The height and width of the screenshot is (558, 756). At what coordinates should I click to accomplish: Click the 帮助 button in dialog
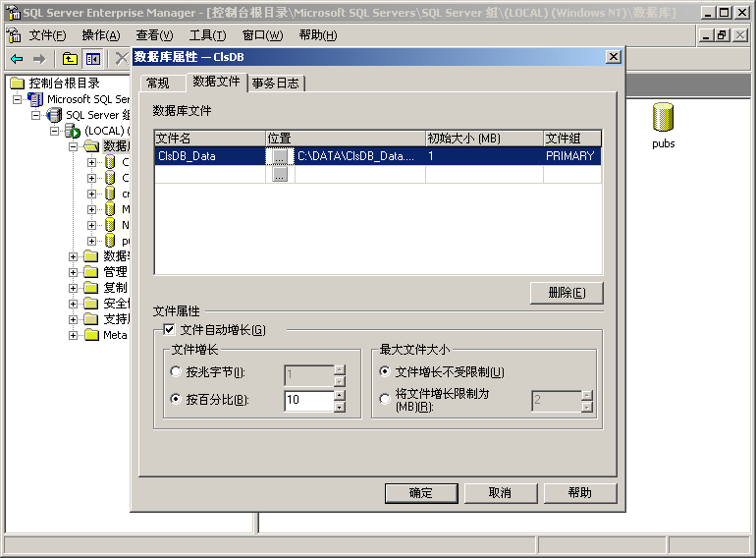[580, 493]
